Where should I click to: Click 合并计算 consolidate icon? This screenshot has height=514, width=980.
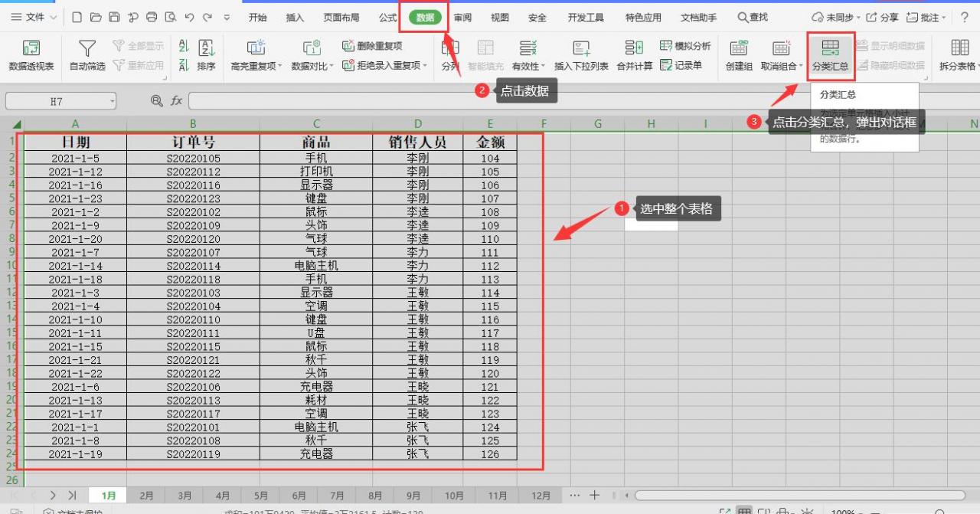[x=635, y=52]
